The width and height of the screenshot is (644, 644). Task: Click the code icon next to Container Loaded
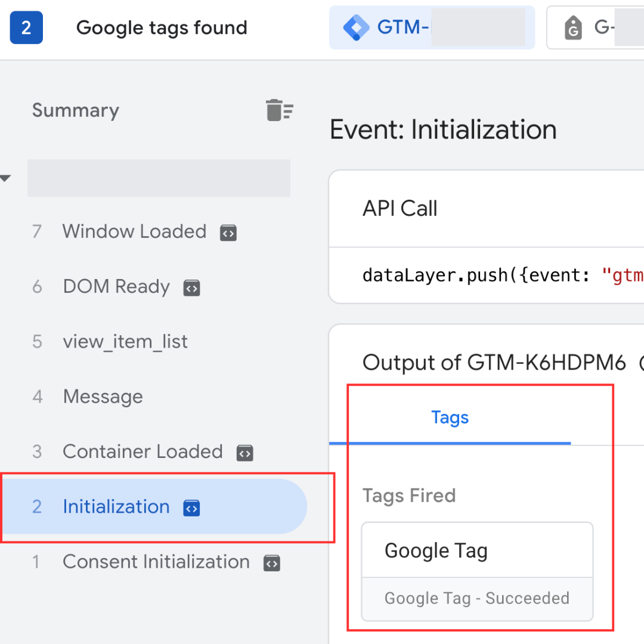245,453
